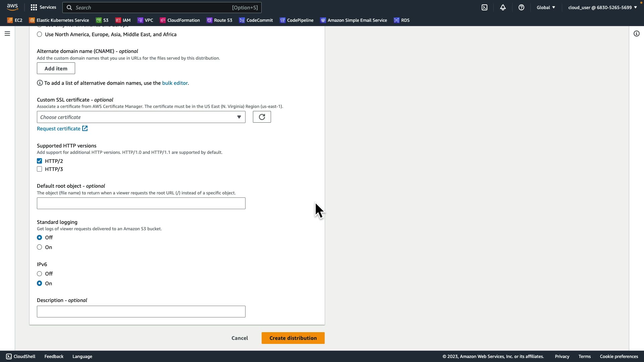
Task: Set IPv6 to Off
Action: pos(40,274)
